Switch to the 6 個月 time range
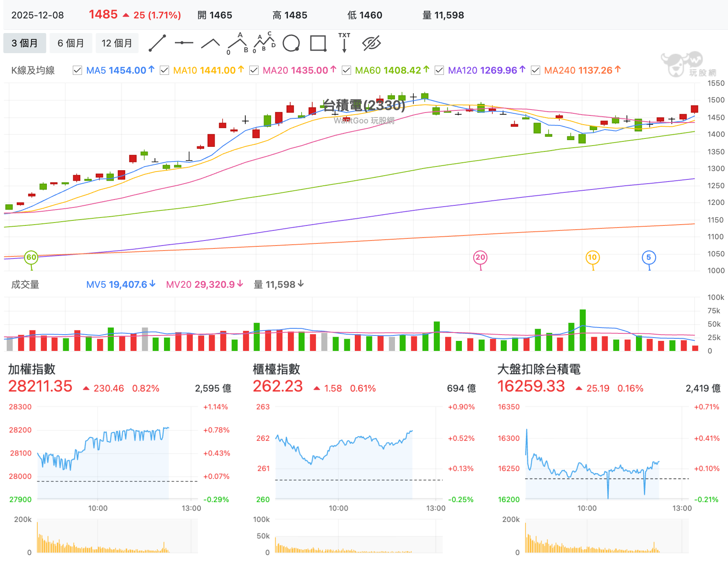This screenshot has height=563, width=728. tap(71, 43)
